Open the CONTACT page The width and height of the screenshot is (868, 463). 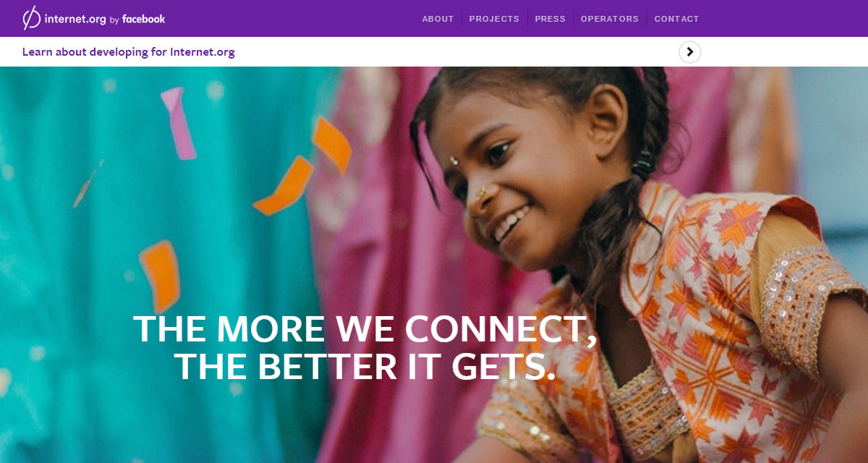(677, 19)
